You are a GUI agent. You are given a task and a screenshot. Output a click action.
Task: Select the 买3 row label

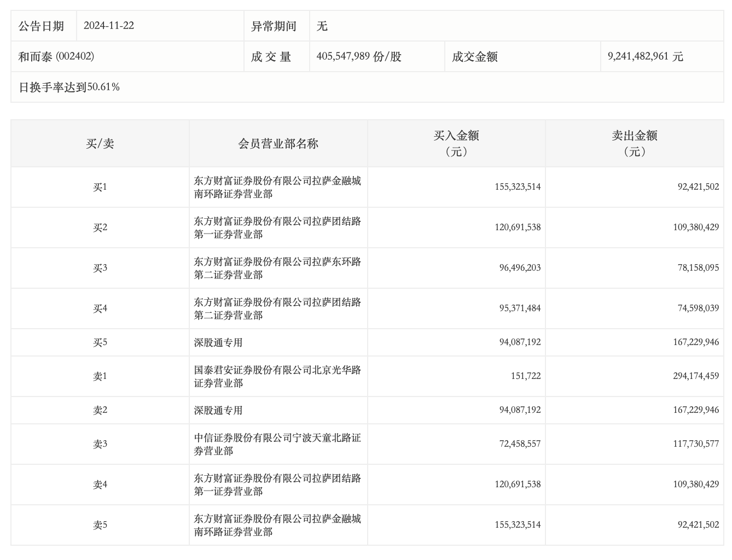100,269
